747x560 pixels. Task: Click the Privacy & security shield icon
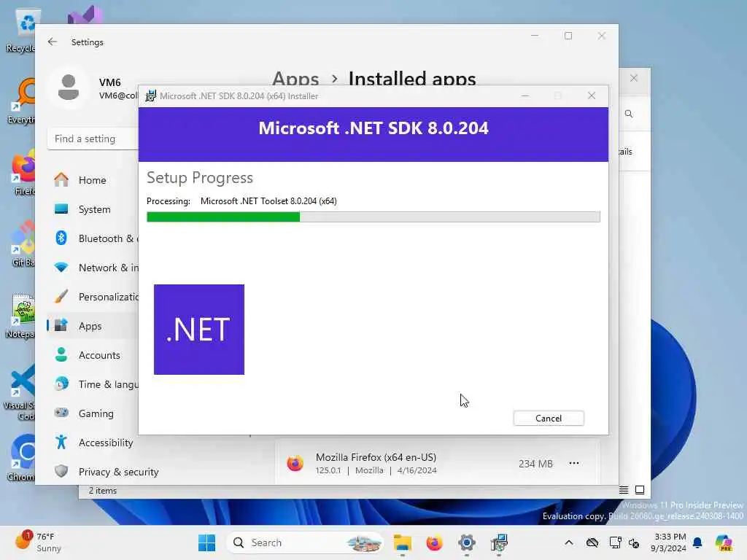[61, 471]
